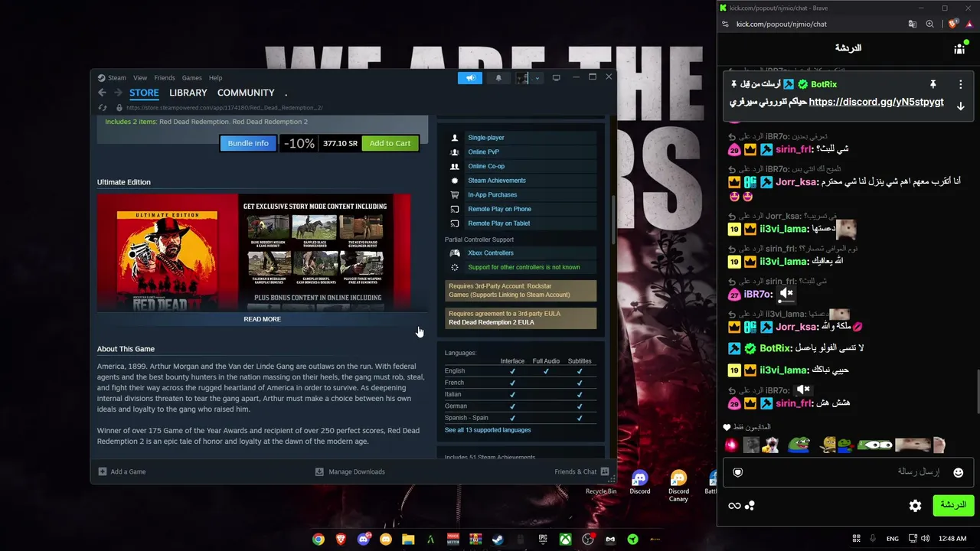The image size is (980, 551).
Task: Click the In-App Purchases cart icon
Action: (455, 195)
